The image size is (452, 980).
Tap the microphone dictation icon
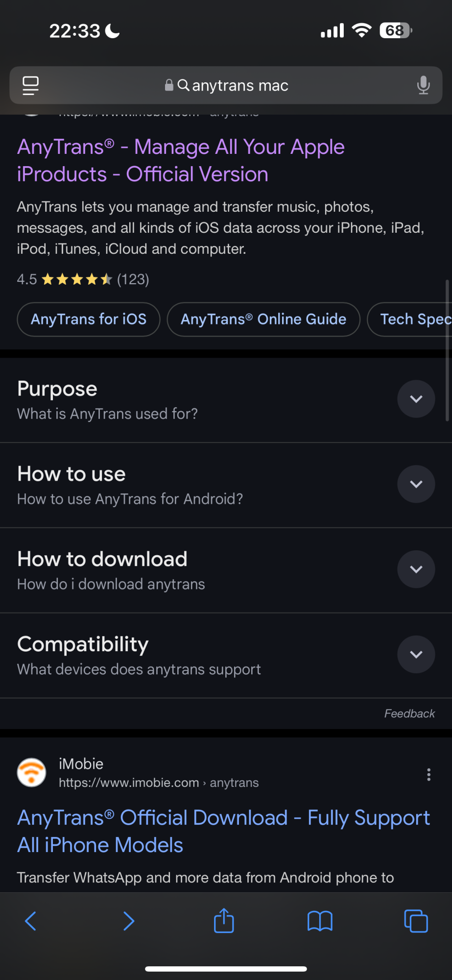(x=423, y=85)
